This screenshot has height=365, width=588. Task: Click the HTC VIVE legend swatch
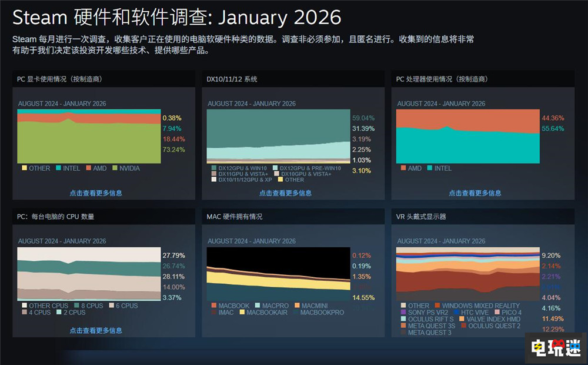tap(456, 312)
